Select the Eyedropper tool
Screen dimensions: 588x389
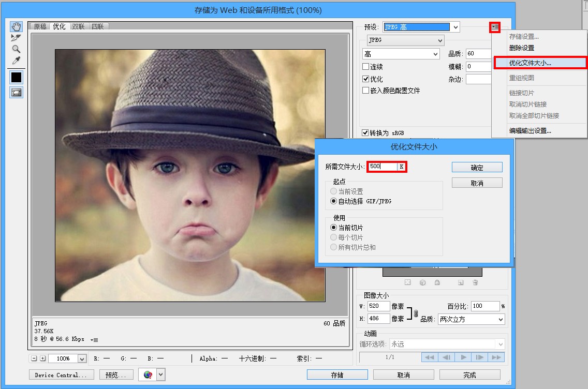[16, 61]
